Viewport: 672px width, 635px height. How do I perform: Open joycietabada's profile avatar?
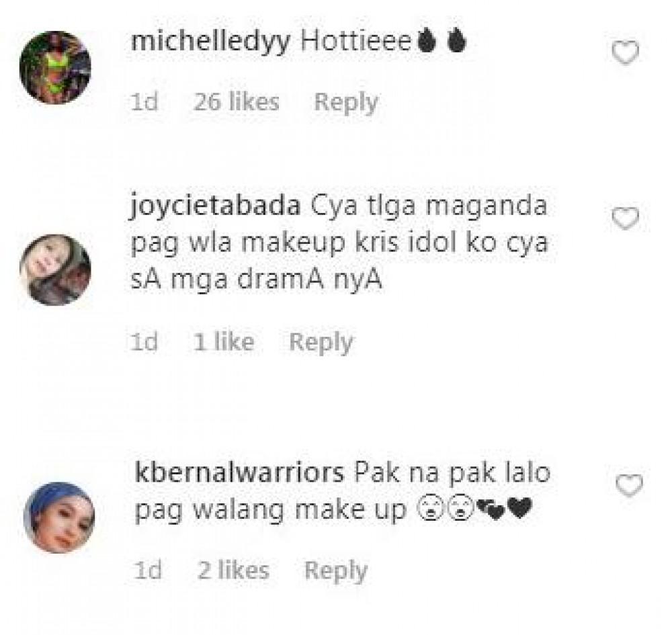tap(55, 270)
